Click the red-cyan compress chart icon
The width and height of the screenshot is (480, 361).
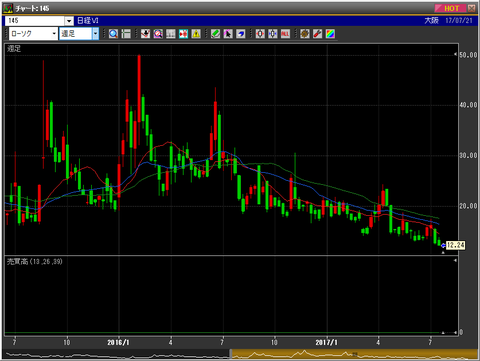click(x=183, y=34)
